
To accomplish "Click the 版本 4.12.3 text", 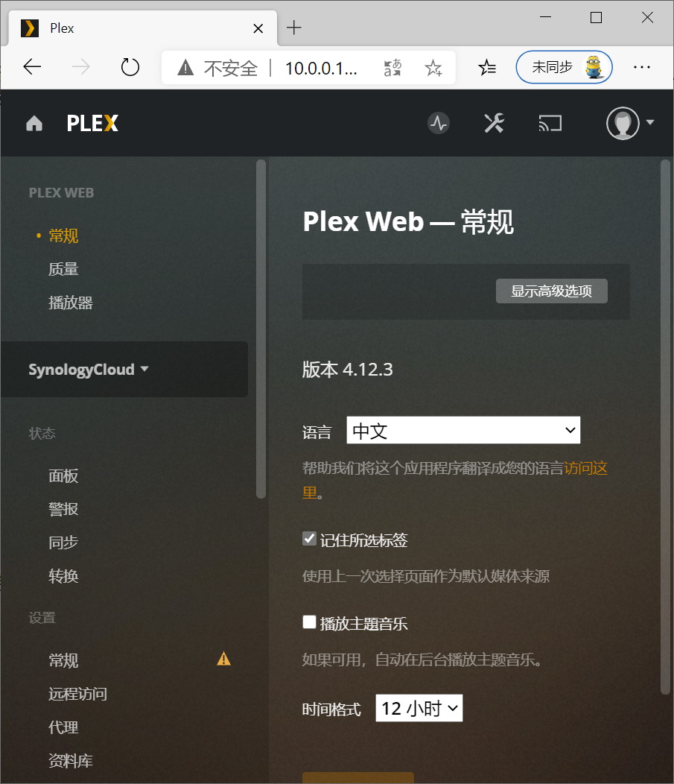I will pyautogui.click(x=347, y=370).
